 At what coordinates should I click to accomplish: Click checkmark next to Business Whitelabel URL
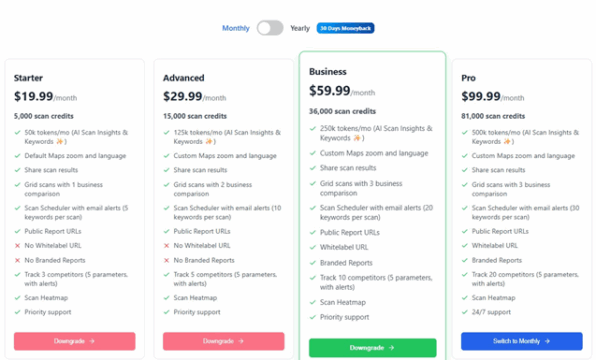(x=313, y=247)
